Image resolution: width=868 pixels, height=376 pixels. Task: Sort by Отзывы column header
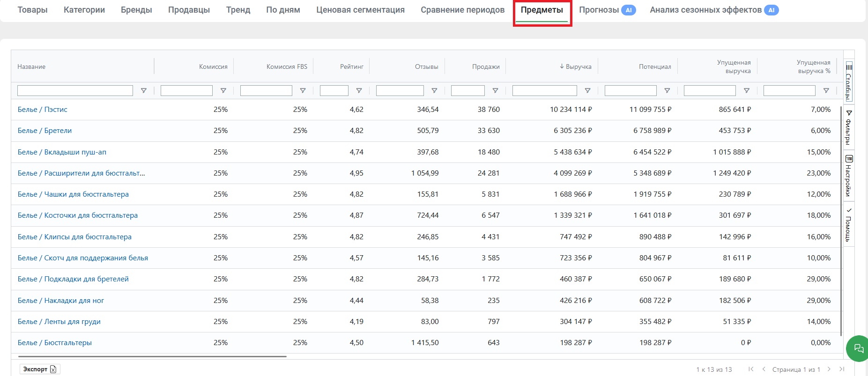[427, 66]
